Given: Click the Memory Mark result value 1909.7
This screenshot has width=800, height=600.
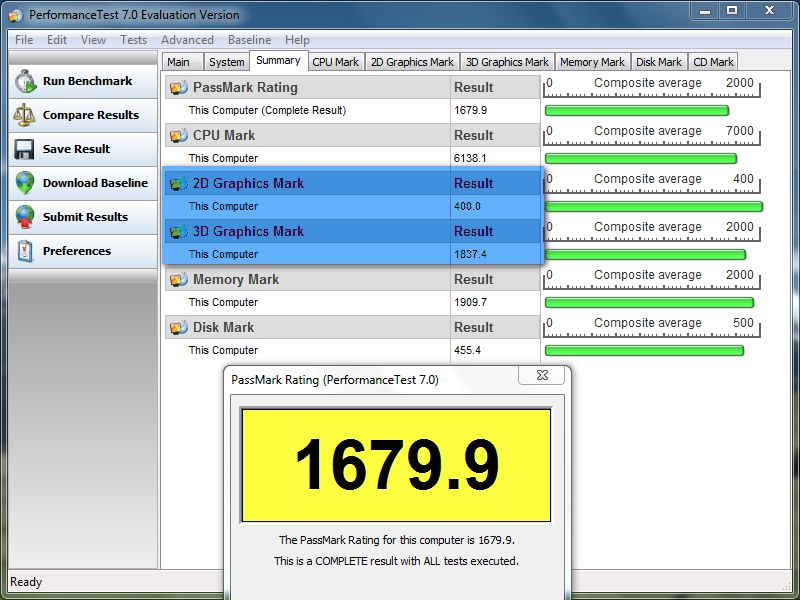Looking at the screenshot, I should [470, 303].
